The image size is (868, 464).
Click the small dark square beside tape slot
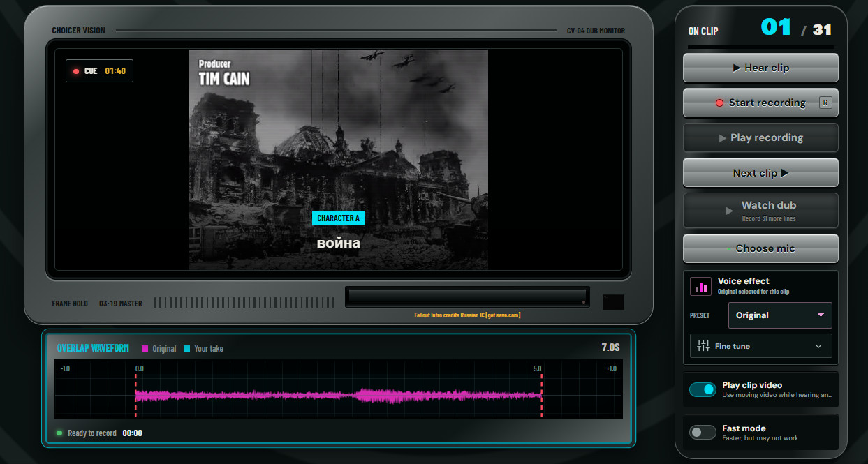[613, 302]
